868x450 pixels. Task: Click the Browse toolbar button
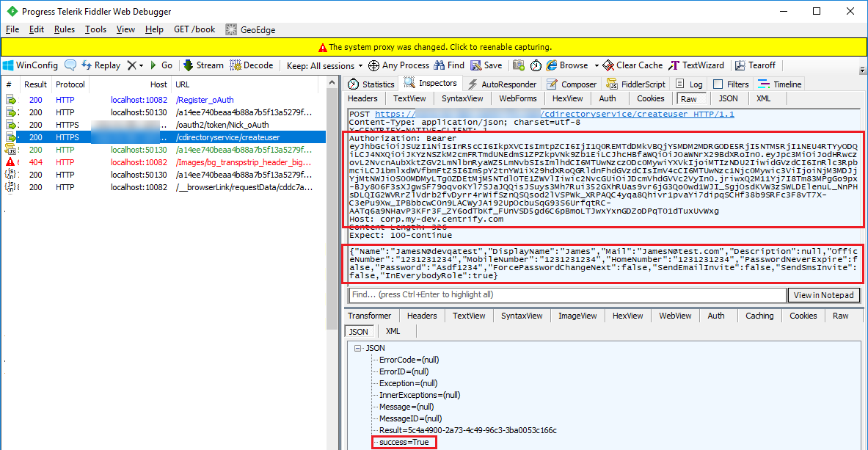tap(567, 65)
